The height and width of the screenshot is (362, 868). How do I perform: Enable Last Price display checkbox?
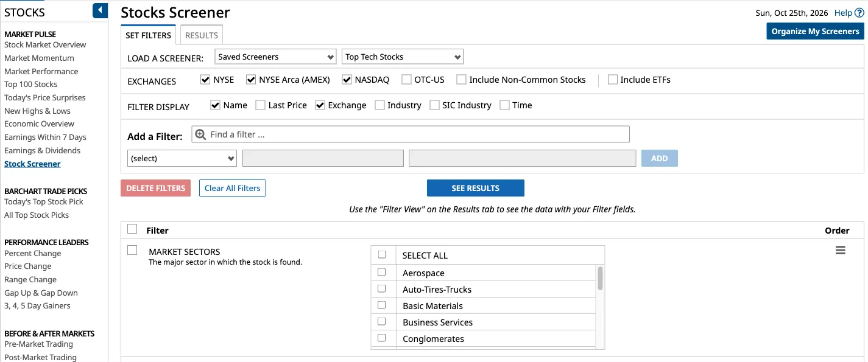tap(260, 105)
